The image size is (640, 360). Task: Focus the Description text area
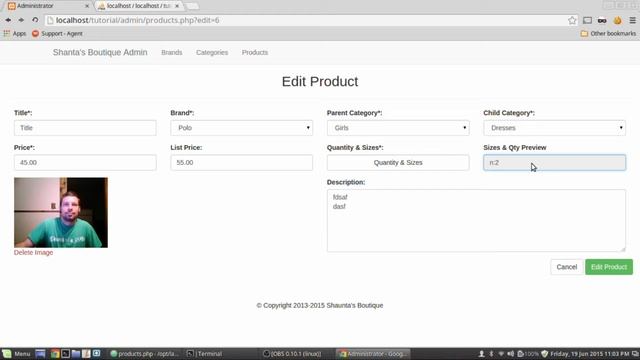tap(476, 220)
